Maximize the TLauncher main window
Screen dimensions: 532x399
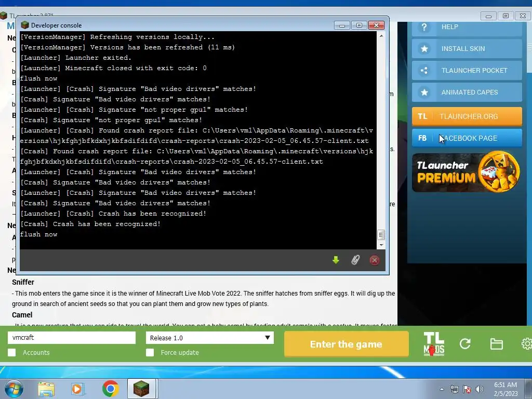[x=506, y=16]
